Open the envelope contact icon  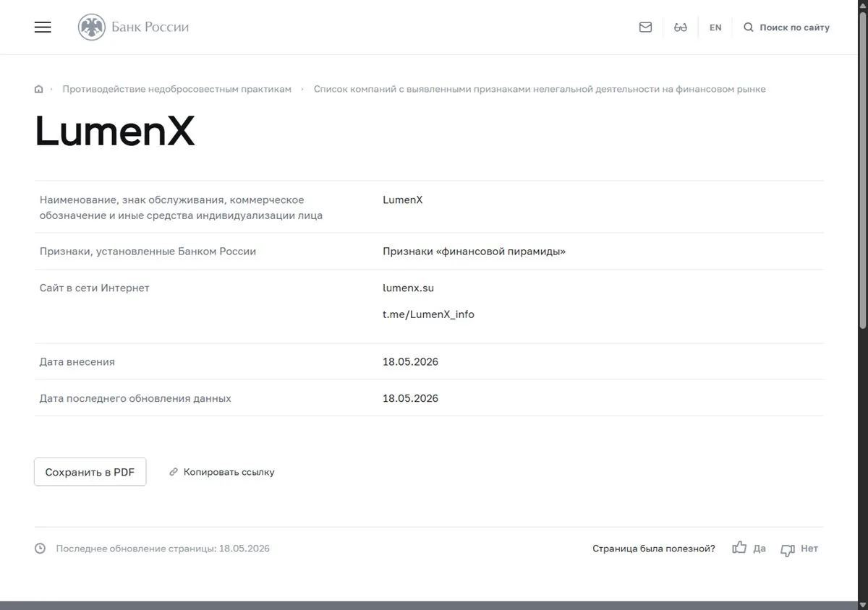point(645,27)
